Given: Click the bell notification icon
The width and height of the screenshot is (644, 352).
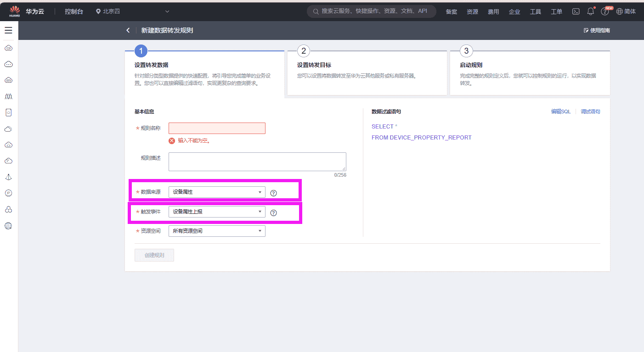Looking at the screenshot, I should point(590,11).
